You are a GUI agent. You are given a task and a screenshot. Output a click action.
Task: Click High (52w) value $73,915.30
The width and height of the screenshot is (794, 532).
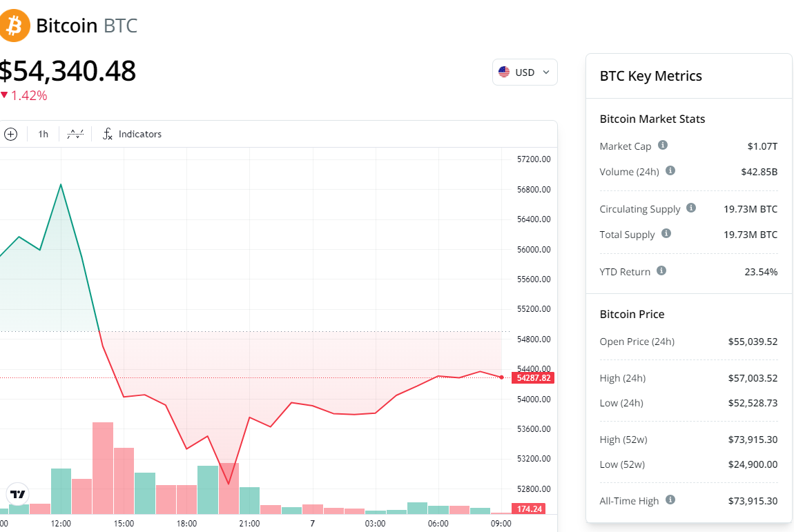click(753, 440)
